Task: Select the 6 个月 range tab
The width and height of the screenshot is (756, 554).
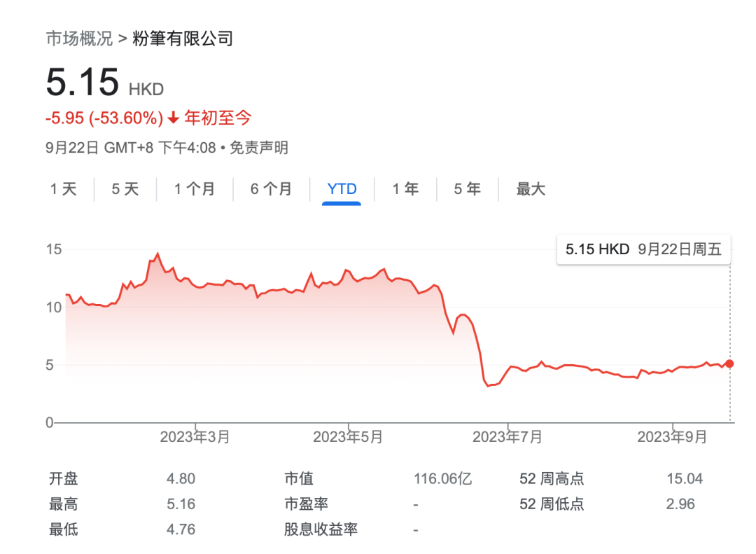Action: tap(271, 188)
